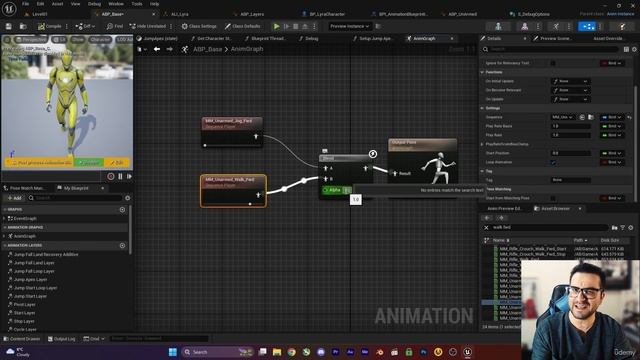Open Class Settings
This screenshot has height=360, width=640.
point(199,26)
